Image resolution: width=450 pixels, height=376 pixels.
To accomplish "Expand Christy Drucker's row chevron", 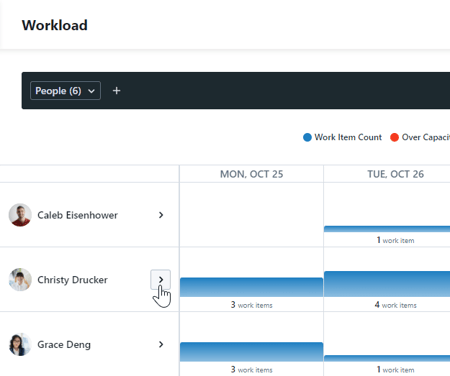I will click(160, 279).
